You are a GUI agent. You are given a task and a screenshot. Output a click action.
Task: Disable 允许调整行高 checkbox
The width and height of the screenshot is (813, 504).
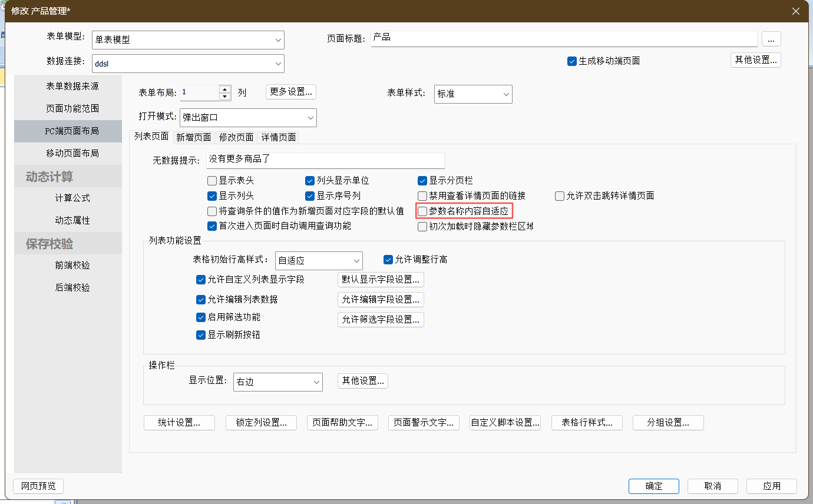coord(388,260)
